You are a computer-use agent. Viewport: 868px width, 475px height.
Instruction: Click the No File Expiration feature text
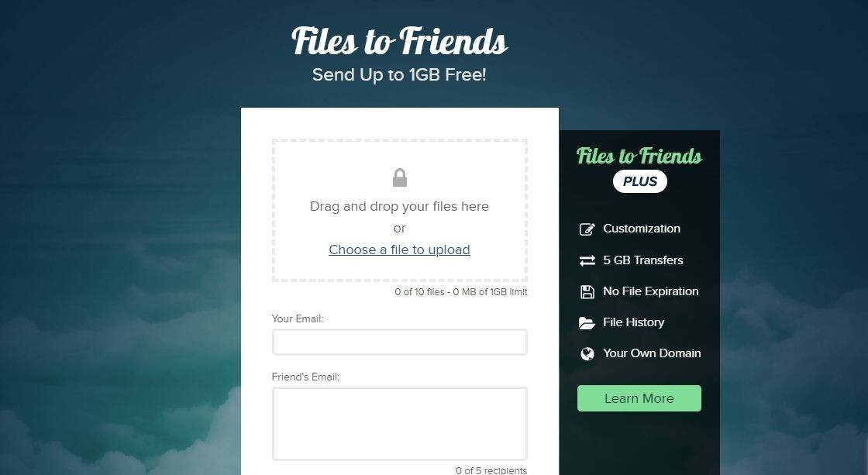pyautogui.click(x=650, y=291)
